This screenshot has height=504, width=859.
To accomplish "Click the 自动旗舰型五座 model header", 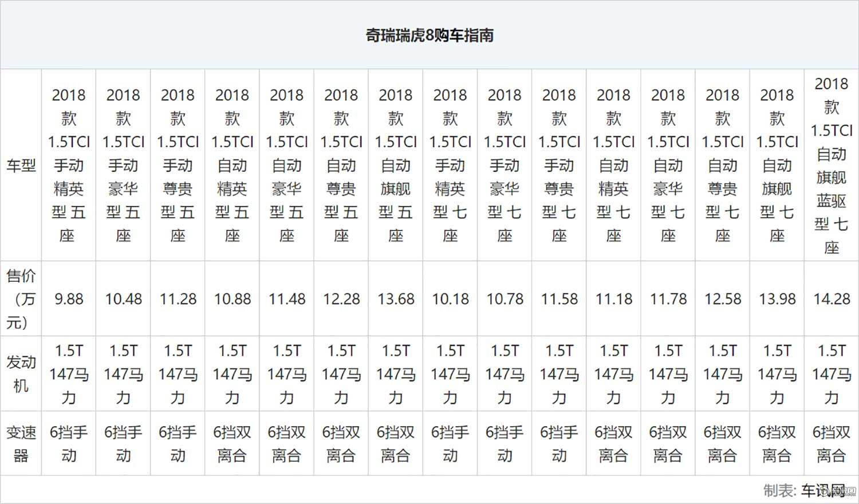I will (396, 165).
